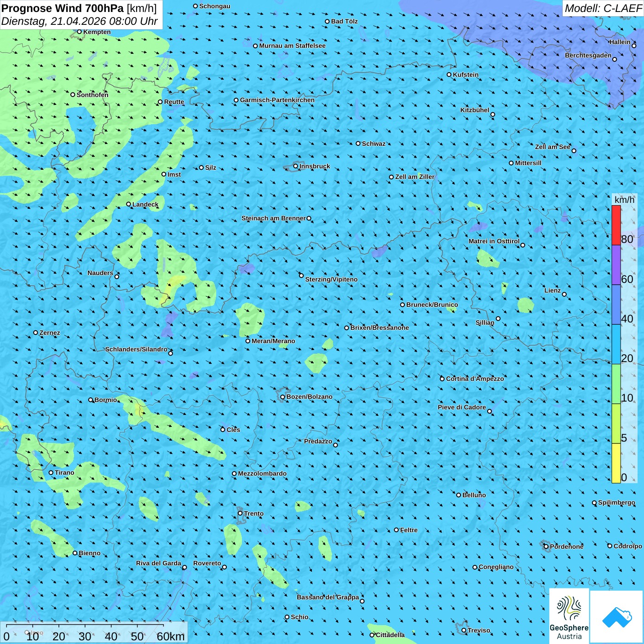The image size is (644, 644).
Task: Click the 'Sonthofen' label
Action: point(92,95)
